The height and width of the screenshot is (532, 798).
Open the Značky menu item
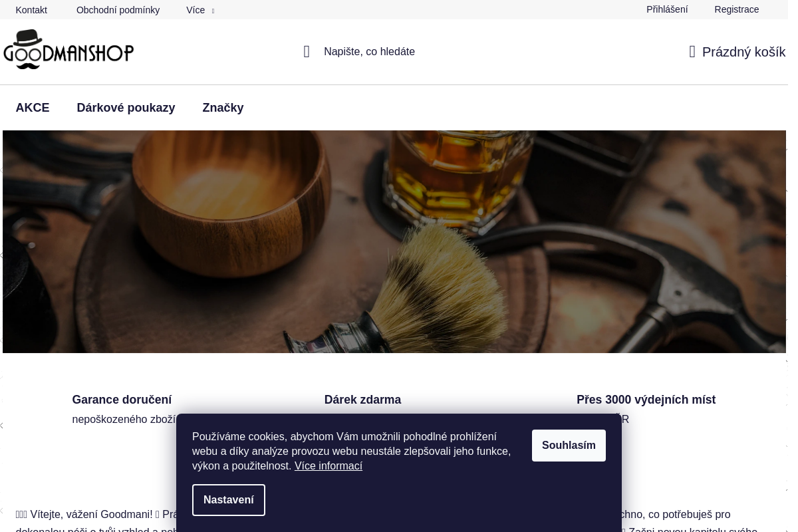click(x=223, y=108)
